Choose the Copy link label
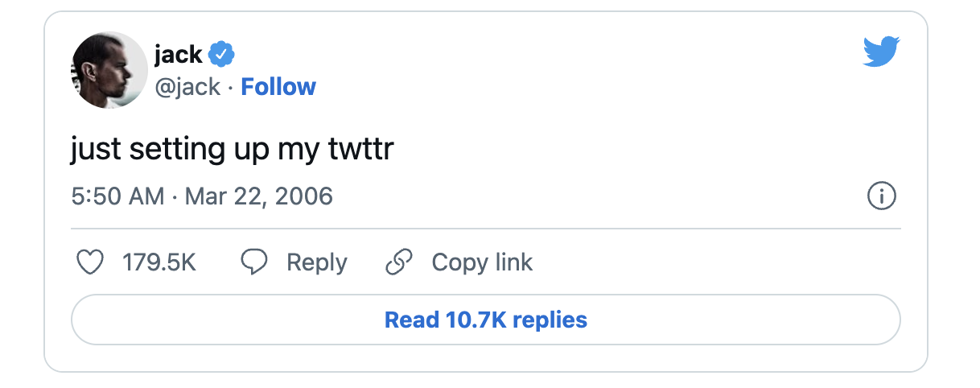The width and height of the screenshot is (980, 388). 482,263
